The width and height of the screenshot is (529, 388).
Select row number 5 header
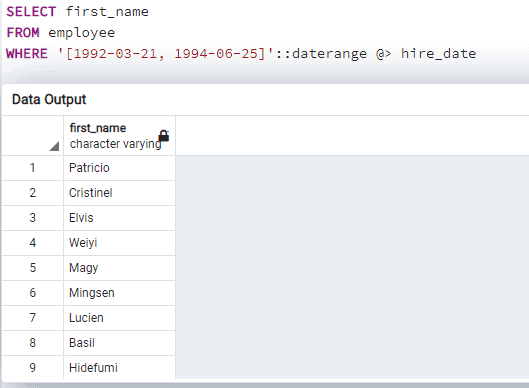(x=33, y=268)
